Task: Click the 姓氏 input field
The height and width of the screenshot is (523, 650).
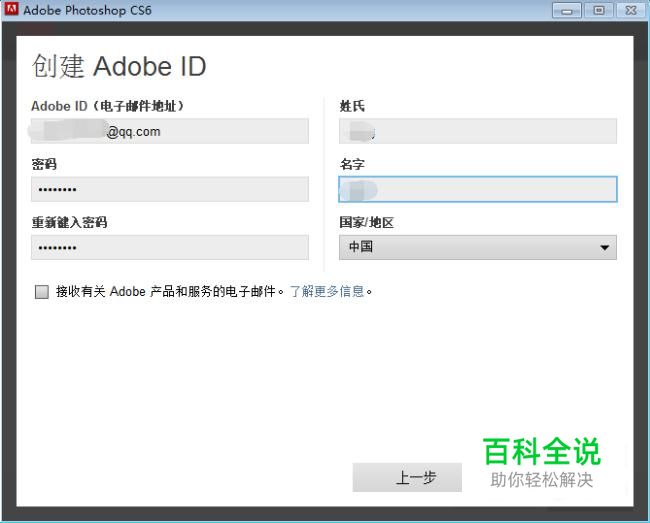Action: (478, 131)
